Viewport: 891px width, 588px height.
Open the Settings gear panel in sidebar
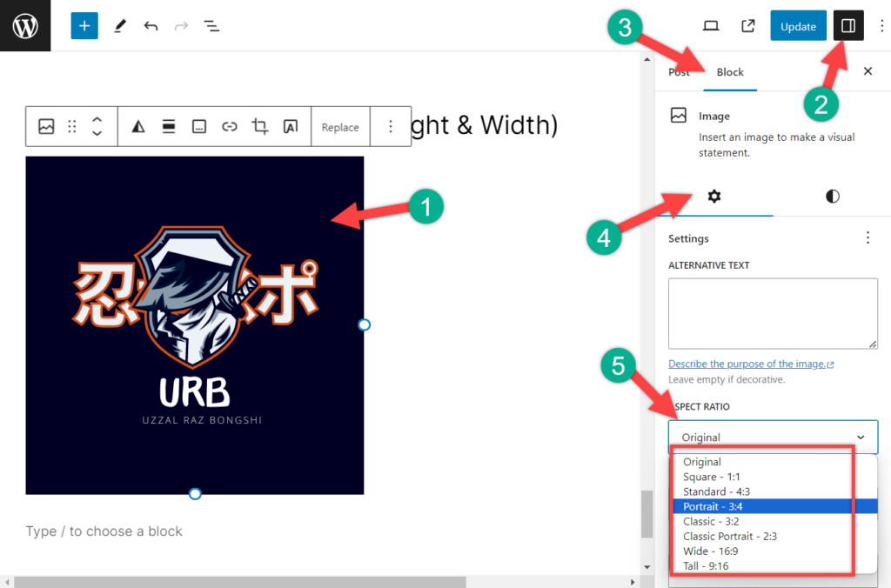(714, 197)
